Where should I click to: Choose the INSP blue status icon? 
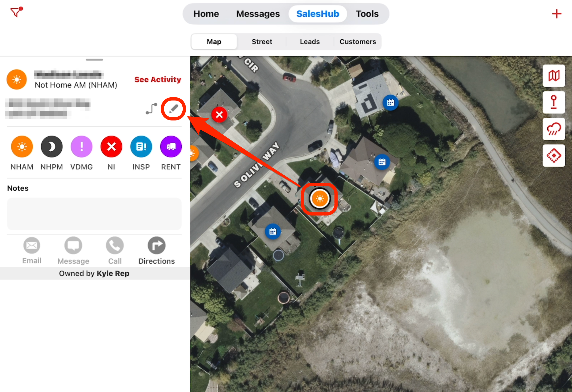pos(141,147)
